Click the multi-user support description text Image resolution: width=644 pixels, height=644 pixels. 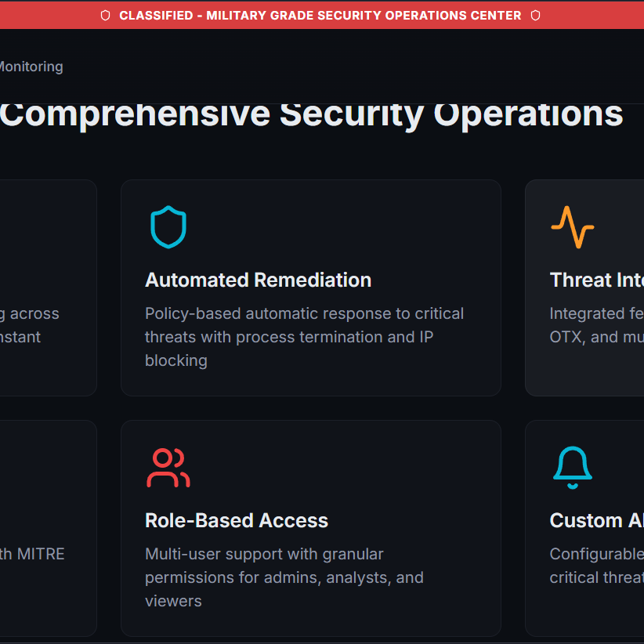pos(284,577)
